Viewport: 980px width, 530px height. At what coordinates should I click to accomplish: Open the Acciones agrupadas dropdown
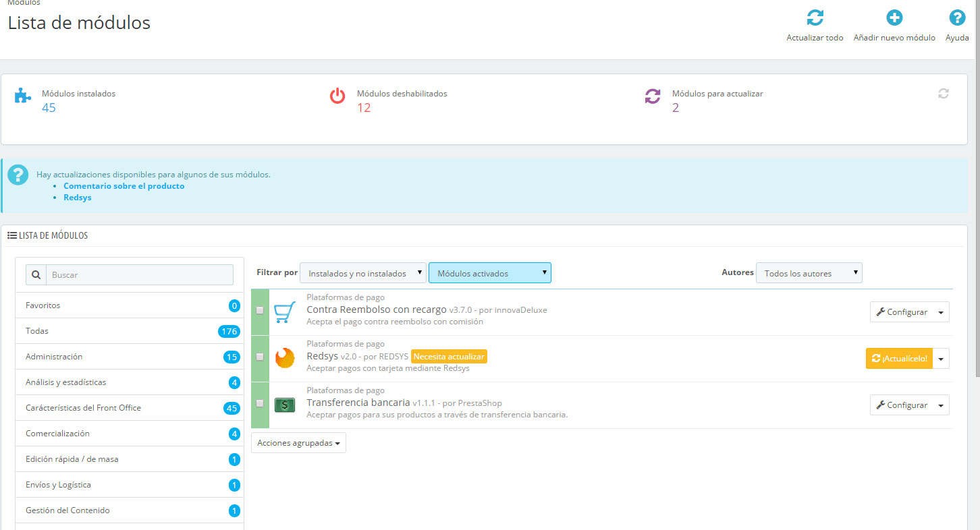point(298,443)
